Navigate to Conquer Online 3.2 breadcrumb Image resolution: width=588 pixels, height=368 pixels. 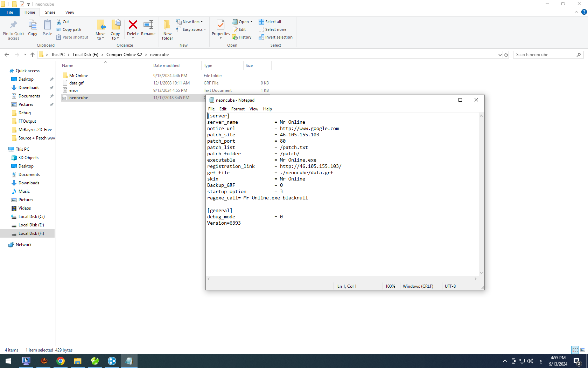click(x=124, y=55)
